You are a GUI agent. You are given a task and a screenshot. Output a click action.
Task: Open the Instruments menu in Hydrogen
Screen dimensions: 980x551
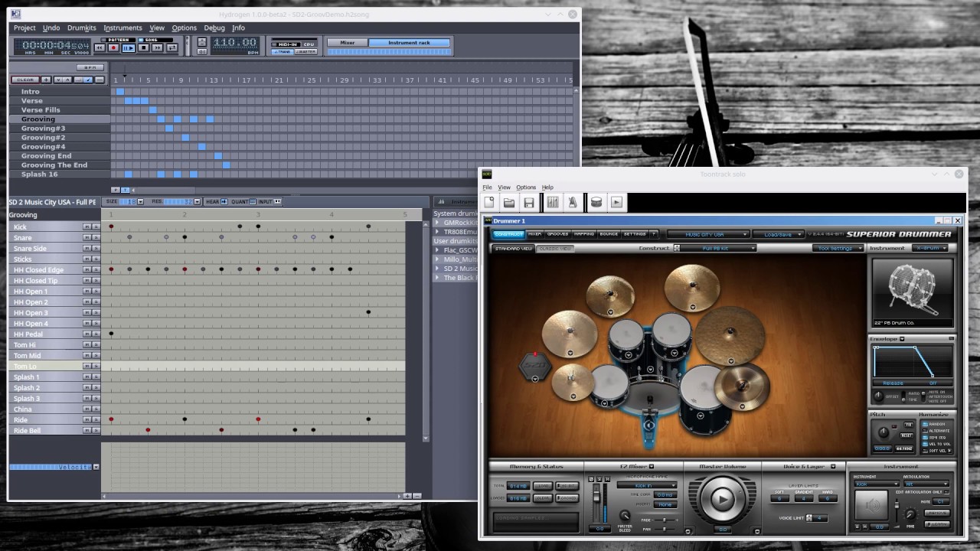(x=122, y=28)
